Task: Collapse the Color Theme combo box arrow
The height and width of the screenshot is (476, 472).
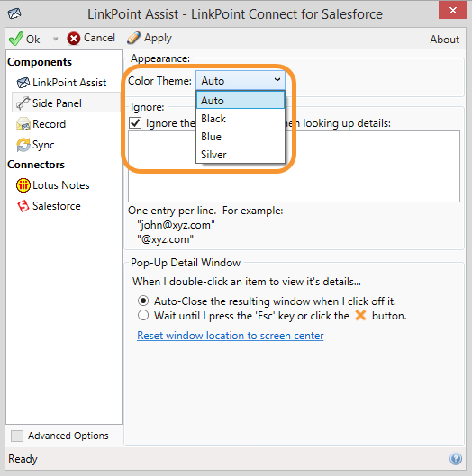Action: tap(277, 80)
